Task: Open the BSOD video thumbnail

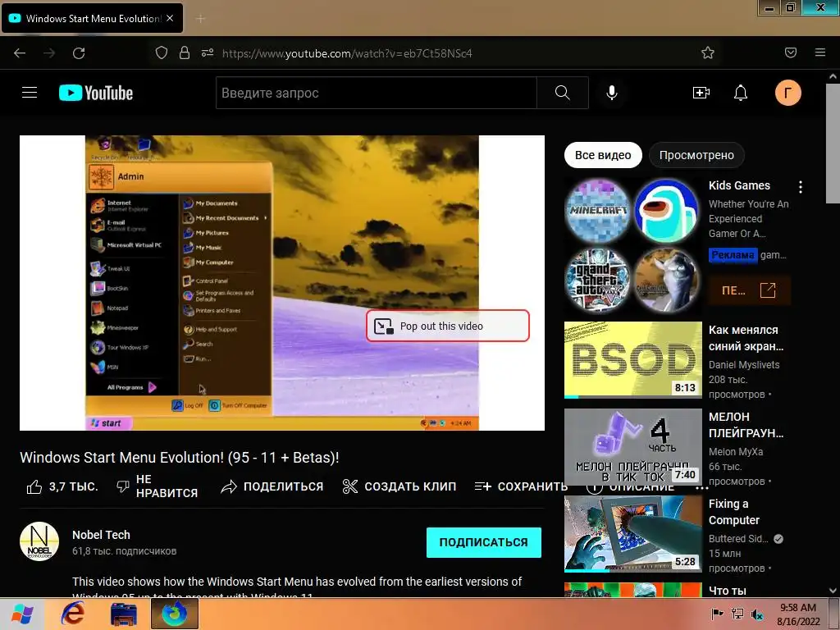Action: point(632,360)
